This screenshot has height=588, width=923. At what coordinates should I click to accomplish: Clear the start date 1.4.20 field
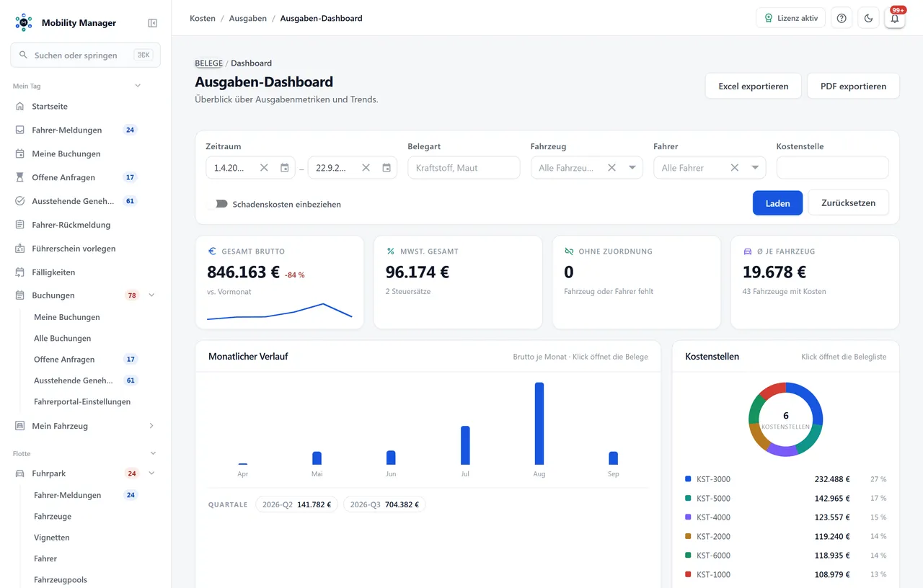pos(264,168)
